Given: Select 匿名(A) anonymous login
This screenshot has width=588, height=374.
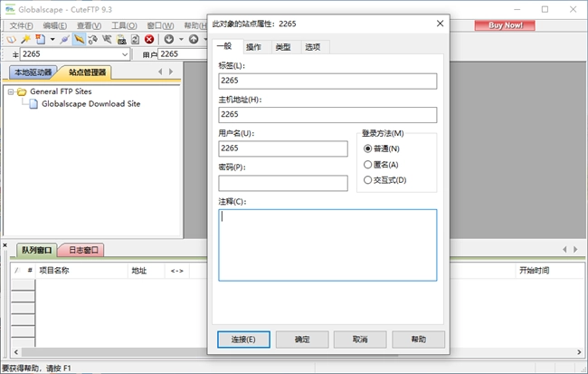Looking at the screenshot, I should 367,165.
